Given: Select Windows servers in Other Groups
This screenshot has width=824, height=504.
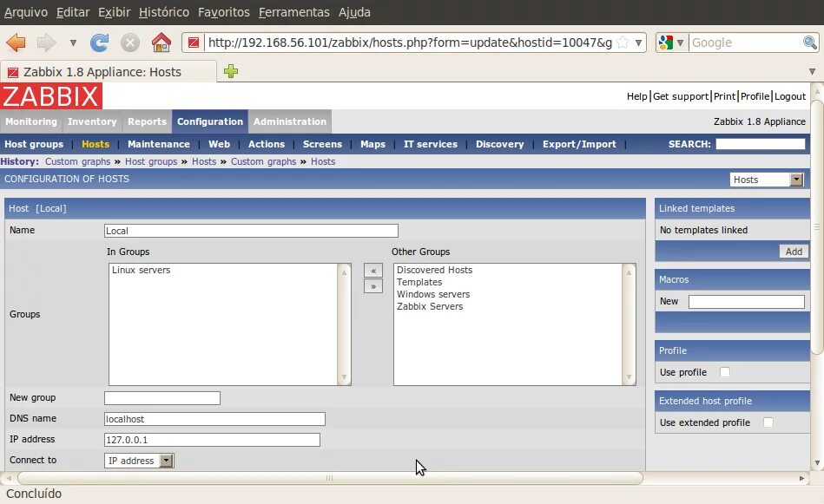Looking at the screenshot, I should coord(433,294).
